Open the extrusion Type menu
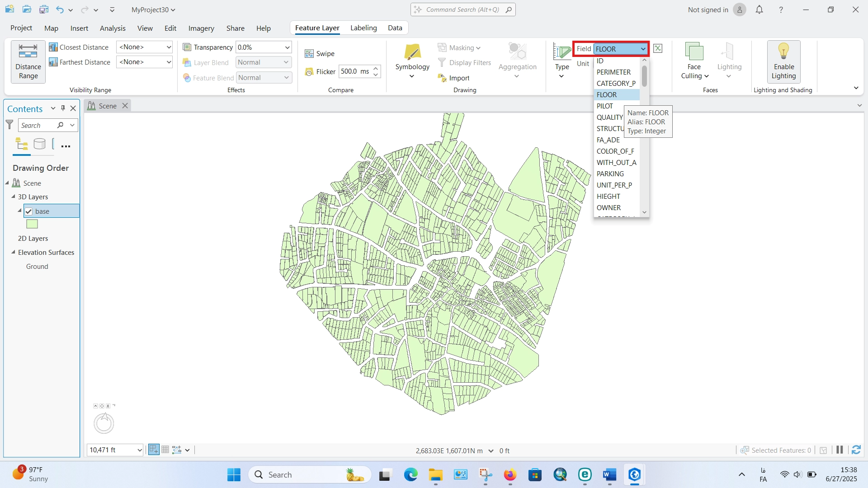 pyautogui.click(x=562, y=61)
